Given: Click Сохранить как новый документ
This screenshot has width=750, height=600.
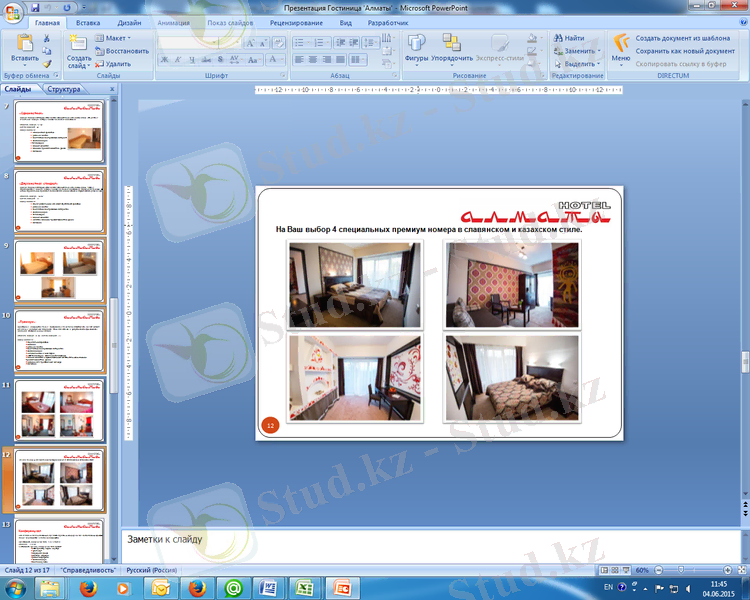Looking at the screenshot, I should 685,51.
